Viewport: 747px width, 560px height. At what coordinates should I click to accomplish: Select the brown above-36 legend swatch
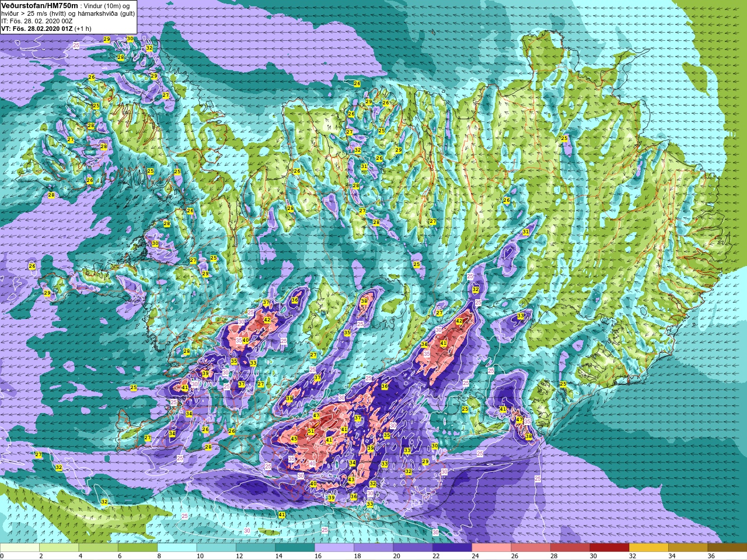click(727, 548)
